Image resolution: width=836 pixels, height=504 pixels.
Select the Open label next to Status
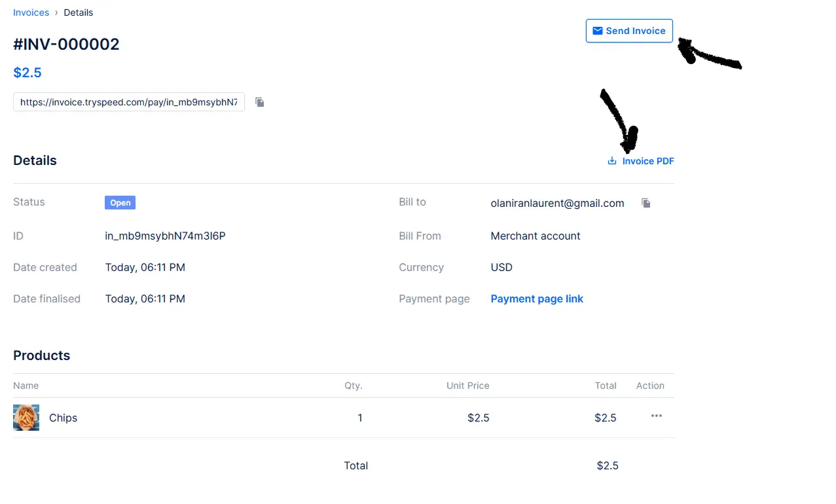pyautogui.click(x=120, y=202)
